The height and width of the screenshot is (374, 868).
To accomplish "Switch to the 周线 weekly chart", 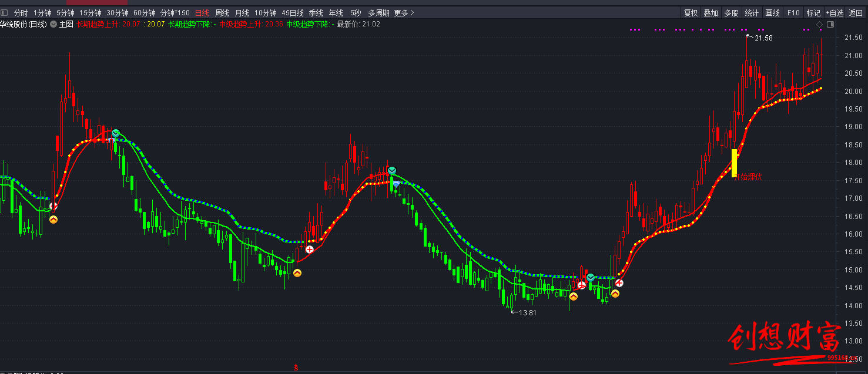I will pyautogui.click(x=222, y=13).
